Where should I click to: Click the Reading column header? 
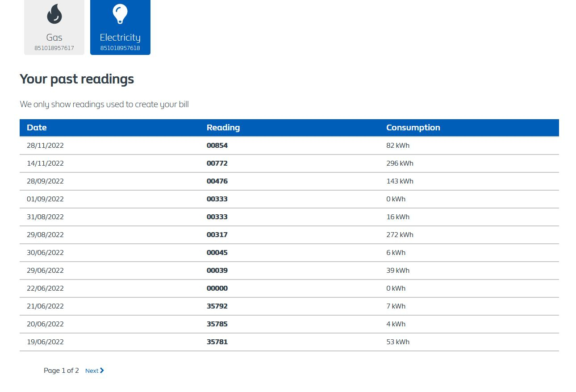[x=223, y=128]
